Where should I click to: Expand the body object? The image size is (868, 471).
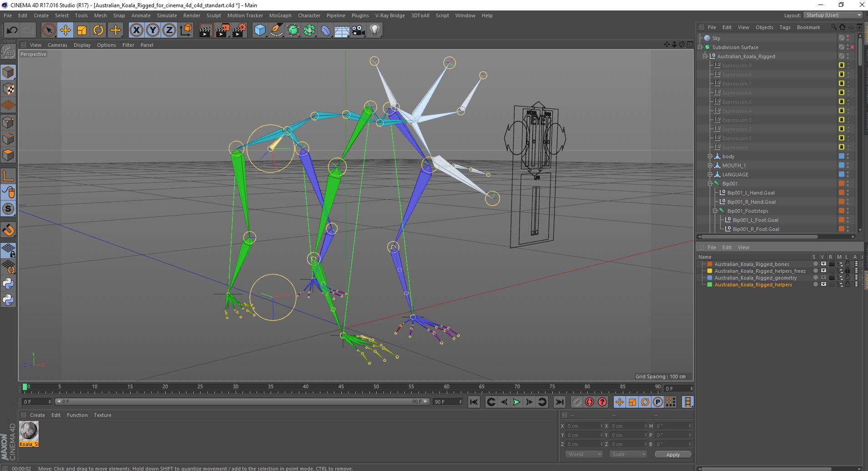710,156
